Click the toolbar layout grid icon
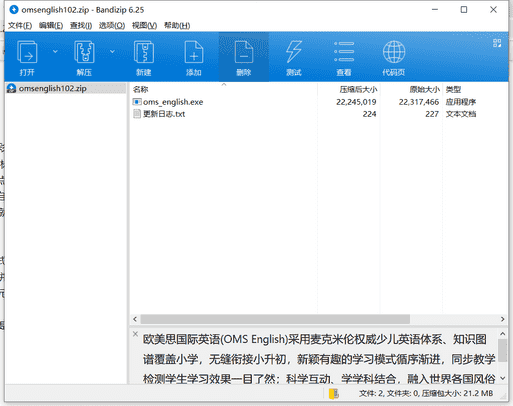513x406 pixels. [497, 43]
